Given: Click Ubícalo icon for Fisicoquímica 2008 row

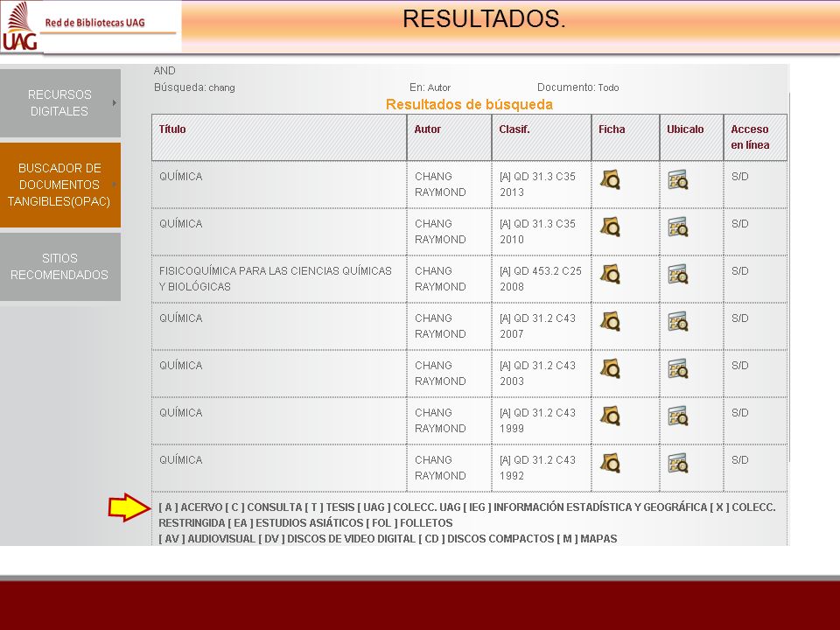Looking at the screenshot, I should click(678, 274).
